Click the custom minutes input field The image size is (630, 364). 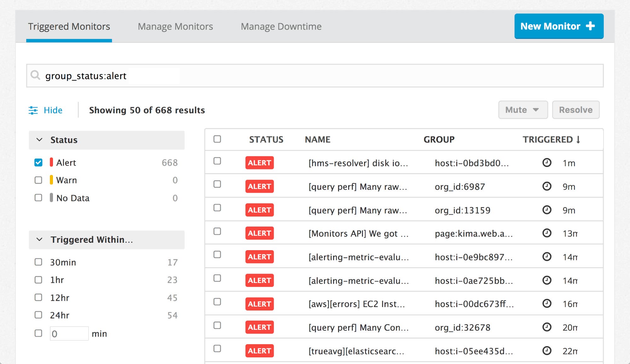point(69,333)
